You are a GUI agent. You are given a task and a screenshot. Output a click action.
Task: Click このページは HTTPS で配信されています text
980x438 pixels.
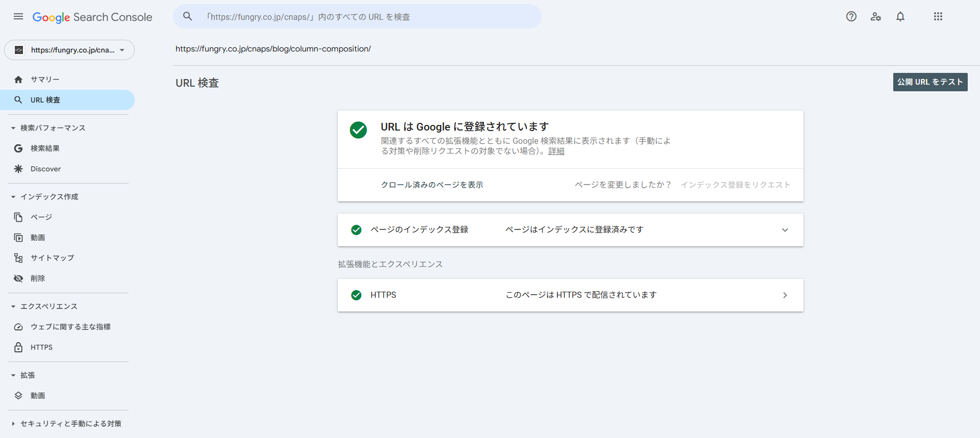(x=581, y=295)
